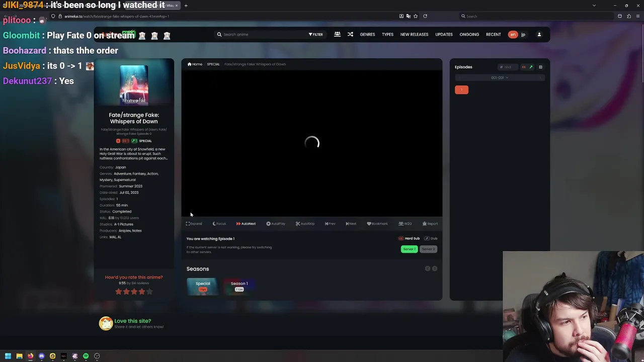Open a new browser tab

click(x=186, y=6)
